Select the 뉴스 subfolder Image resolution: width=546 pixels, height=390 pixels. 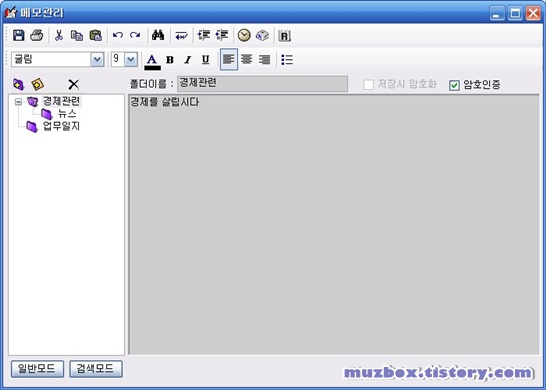pyautogui.click(x=67, y=114)
